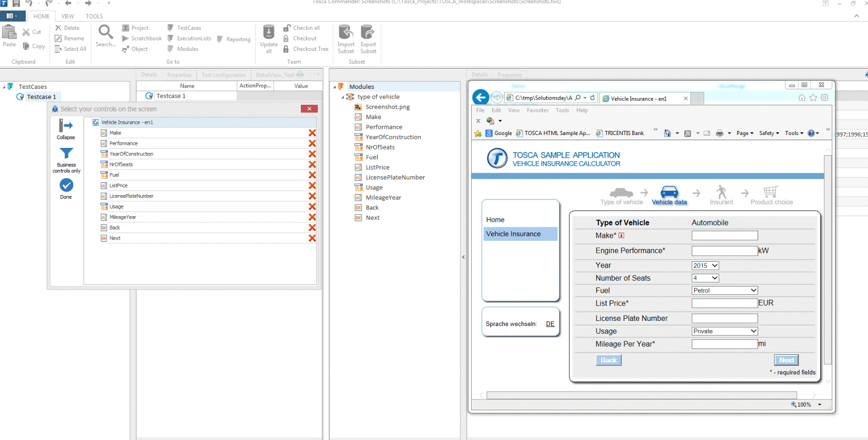Open the TRICENTIS Bank favorite link
Viewport: 868px width, 440px height.
coord(620,133)
